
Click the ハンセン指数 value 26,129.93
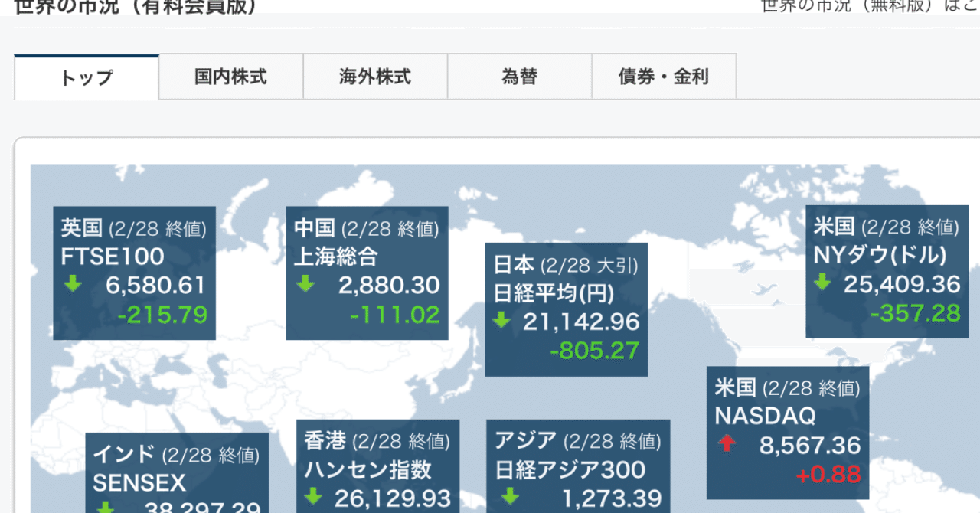(x=393, y=498)
